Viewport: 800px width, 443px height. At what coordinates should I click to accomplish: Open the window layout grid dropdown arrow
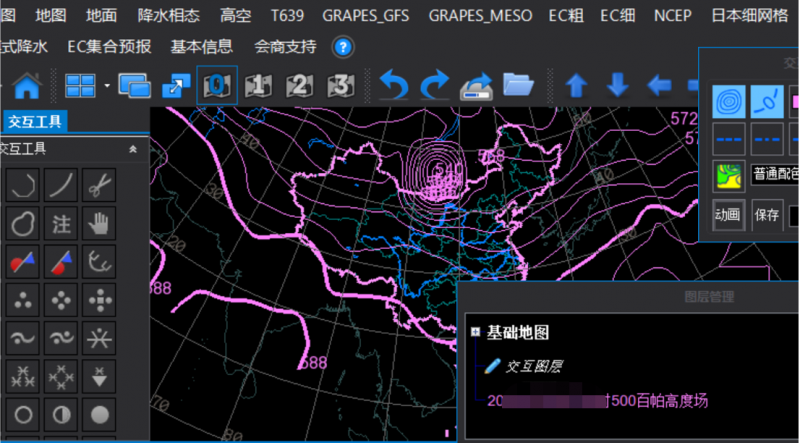pos(106,85)
